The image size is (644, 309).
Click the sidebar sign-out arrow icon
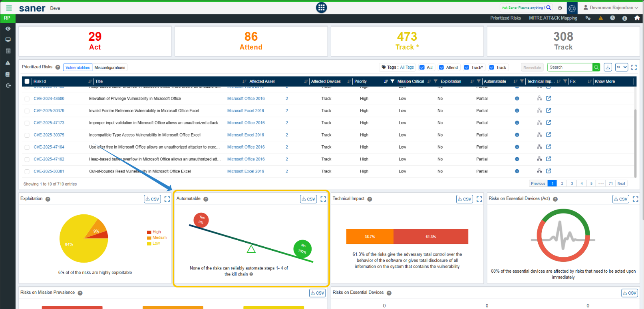click(x=8, y=85)
